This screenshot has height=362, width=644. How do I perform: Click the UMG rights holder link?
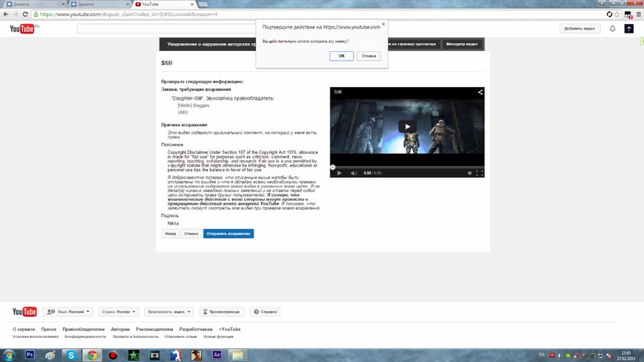click(x=183, y=112)
